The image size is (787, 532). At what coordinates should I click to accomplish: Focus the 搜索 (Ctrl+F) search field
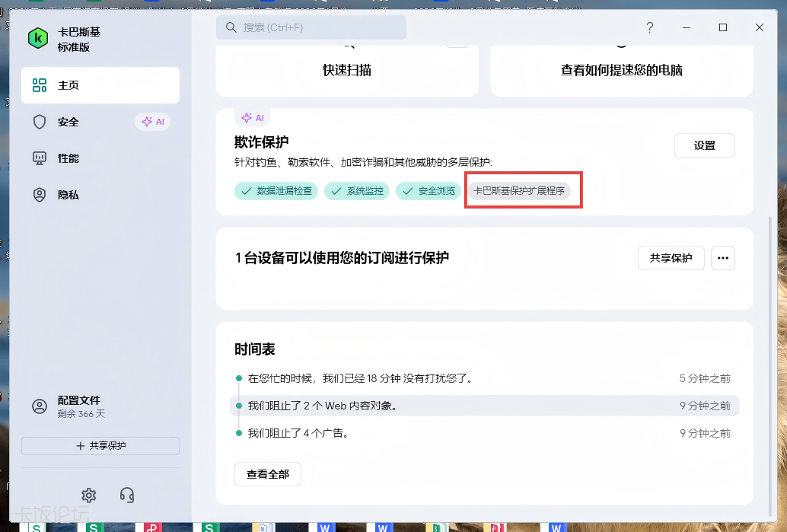point(311,27)
